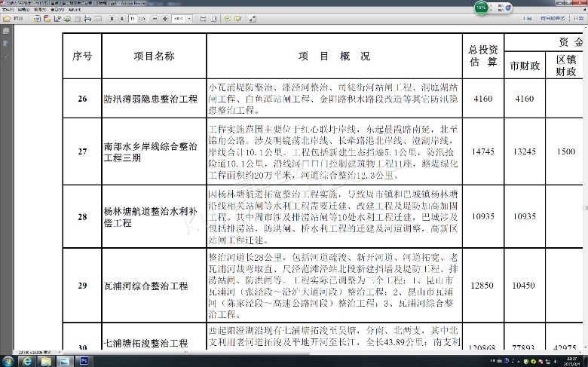Open the Help menu

[x=74, y=10]
